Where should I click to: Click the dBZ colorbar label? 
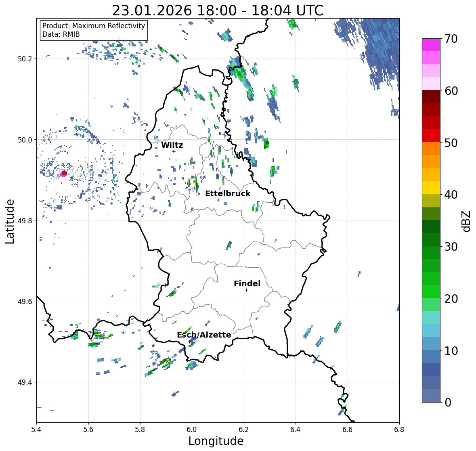(466, 221)
